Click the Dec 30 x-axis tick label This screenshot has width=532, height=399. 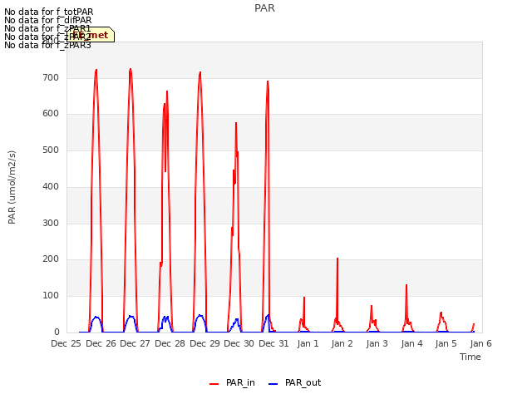click(239, 343)
